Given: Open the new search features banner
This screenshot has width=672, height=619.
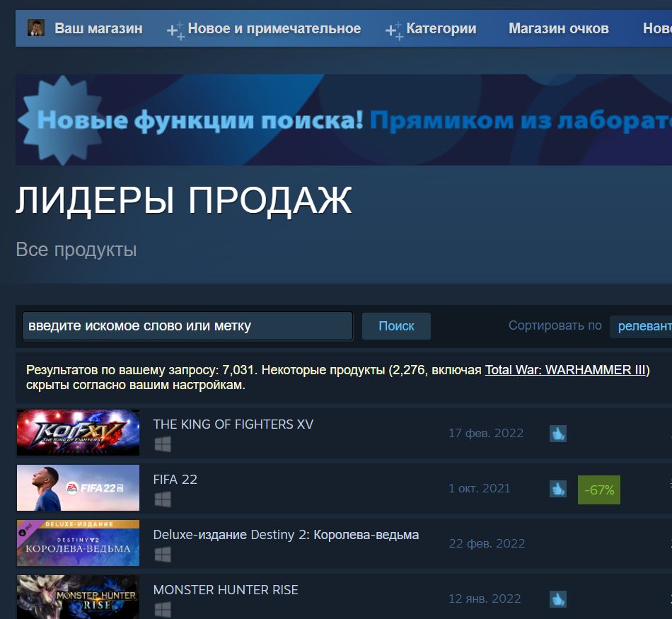Looking at the screenshot, I should pos(344,120).
